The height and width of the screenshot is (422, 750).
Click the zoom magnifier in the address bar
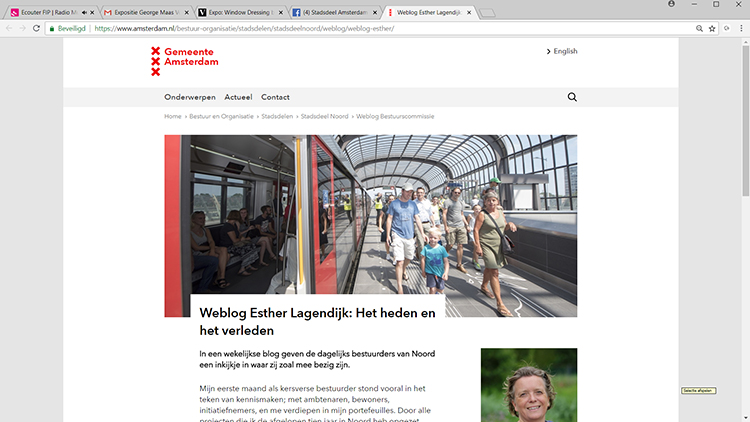pos(699,29)
